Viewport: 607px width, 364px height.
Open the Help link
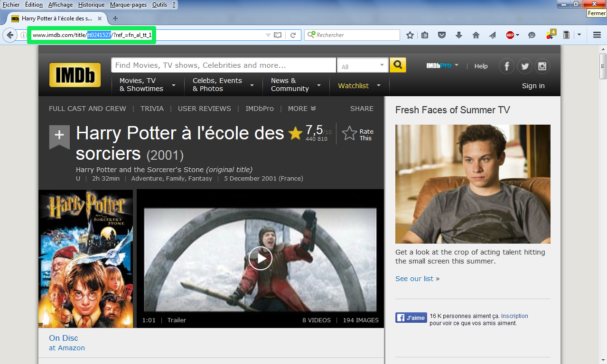(481, 66)
